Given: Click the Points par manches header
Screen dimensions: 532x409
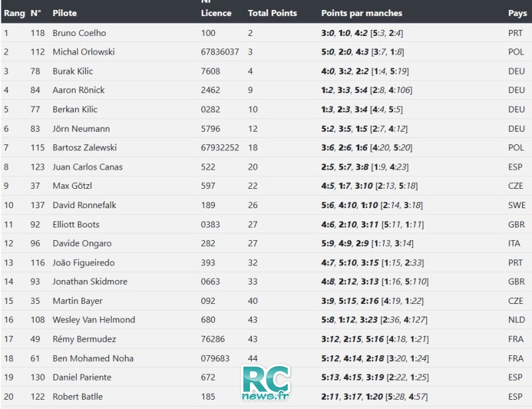Looking at the screenshot, I should tap(362, 13).
